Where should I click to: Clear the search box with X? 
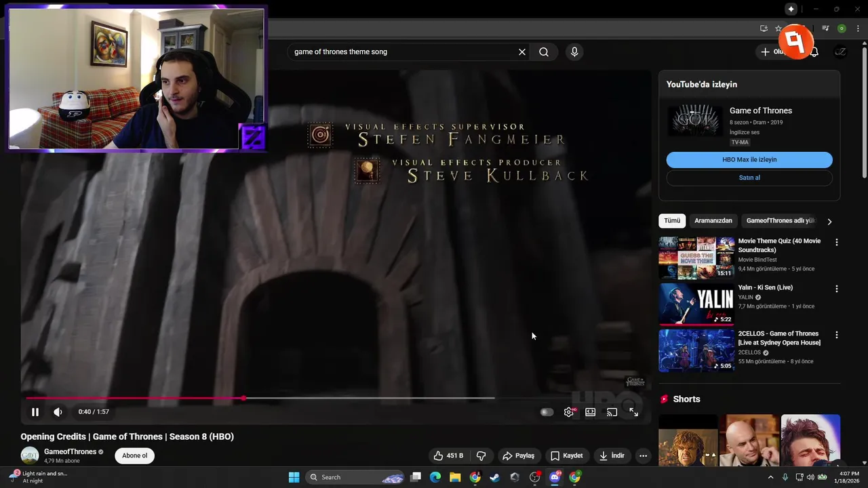522,52
